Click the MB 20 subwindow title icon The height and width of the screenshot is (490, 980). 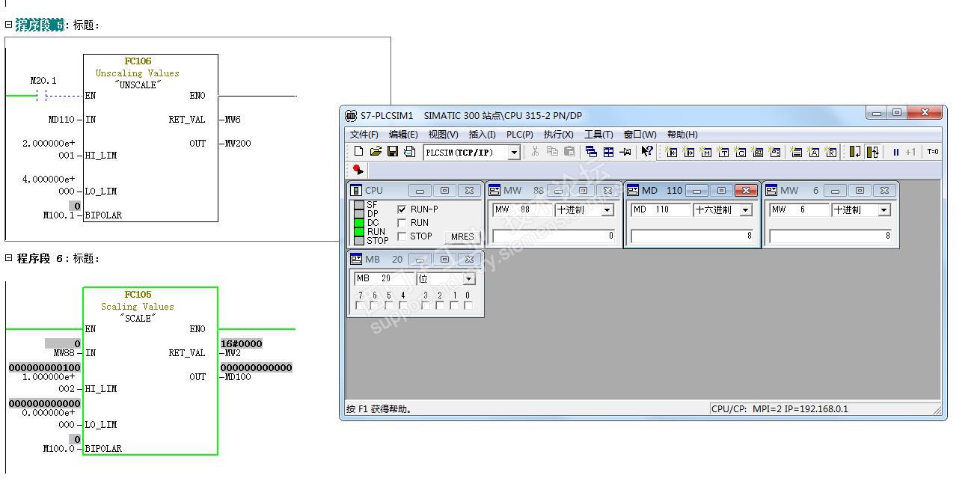point(356,259)
